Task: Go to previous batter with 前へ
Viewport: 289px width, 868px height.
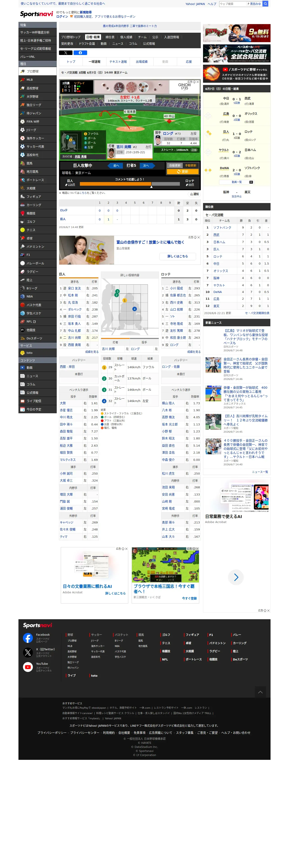Action: click(116, 165)
